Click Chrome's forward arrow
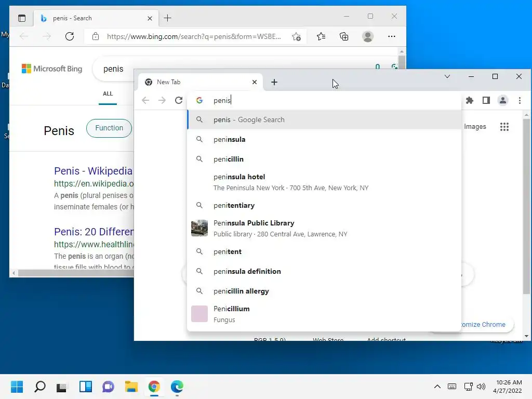 (x=162, y=100)
